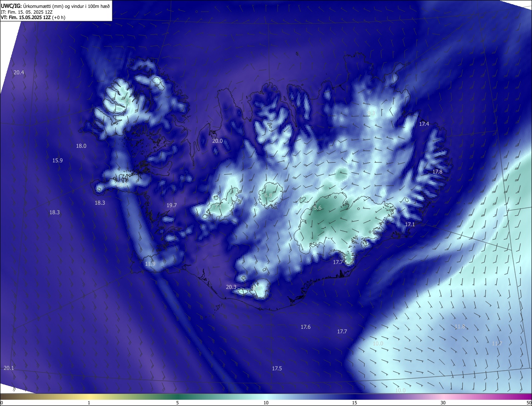Click the 1 tick on the color scale
Viewport: 532px width, 406px height.
(89, 403)
